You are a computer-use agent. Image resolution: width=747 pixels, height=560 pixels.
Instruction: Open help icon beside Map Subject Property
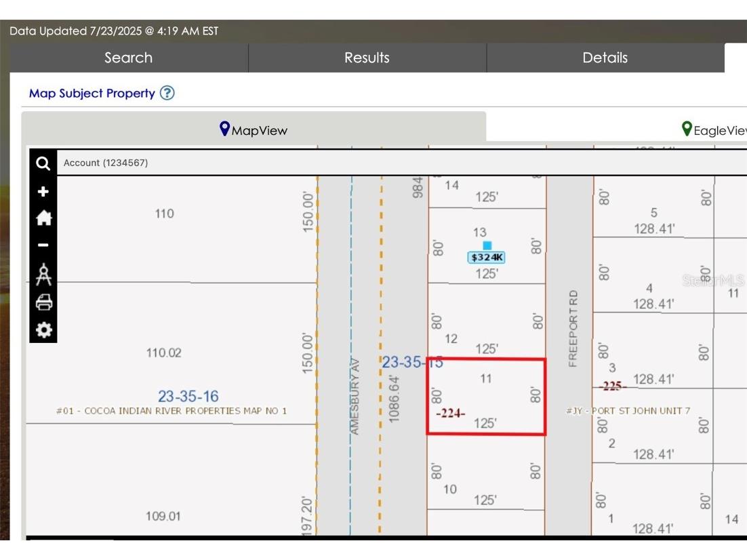[167, 94]
